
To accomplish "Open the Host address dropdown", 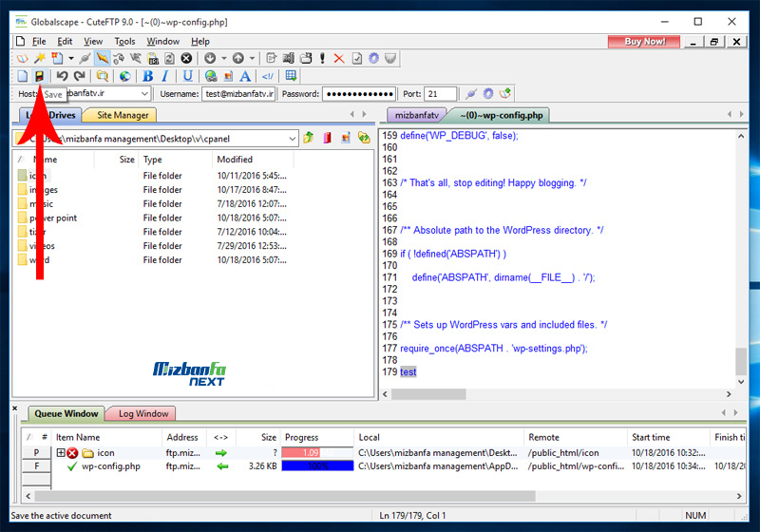I will click(x=144, y=94).
